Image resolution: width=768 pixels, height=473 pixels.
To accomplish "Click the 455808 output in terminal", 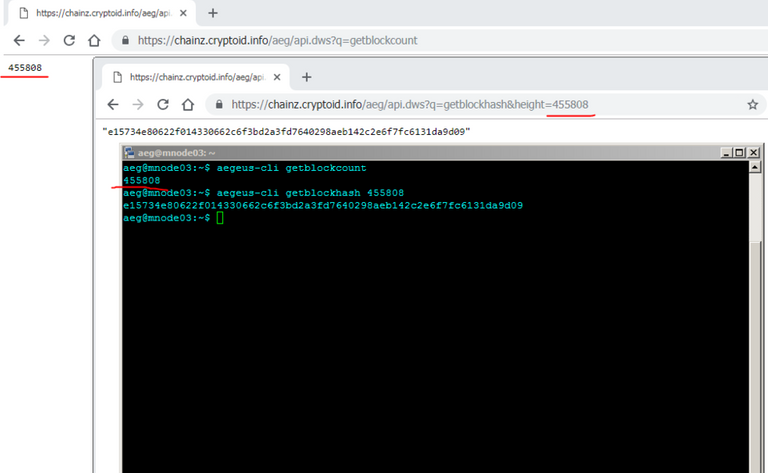I will (x=142, y=180).
